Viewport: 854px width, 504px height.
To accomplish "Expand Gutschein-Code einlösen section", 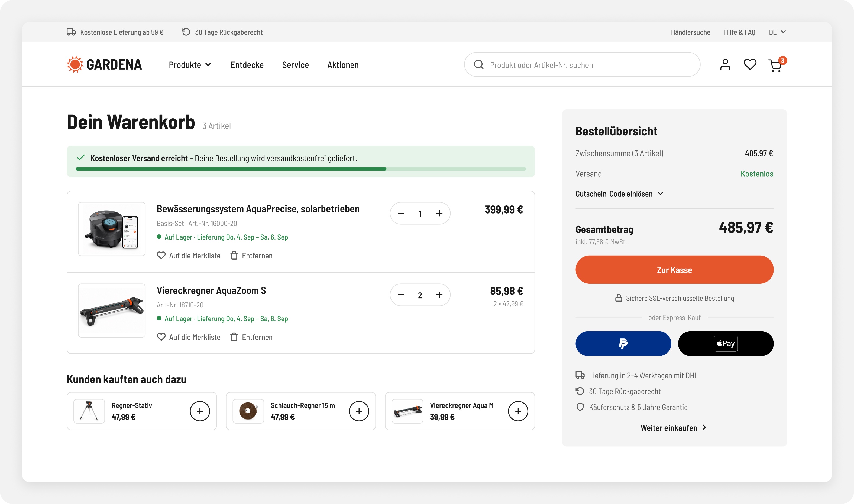I will click(x=619, y=194).
